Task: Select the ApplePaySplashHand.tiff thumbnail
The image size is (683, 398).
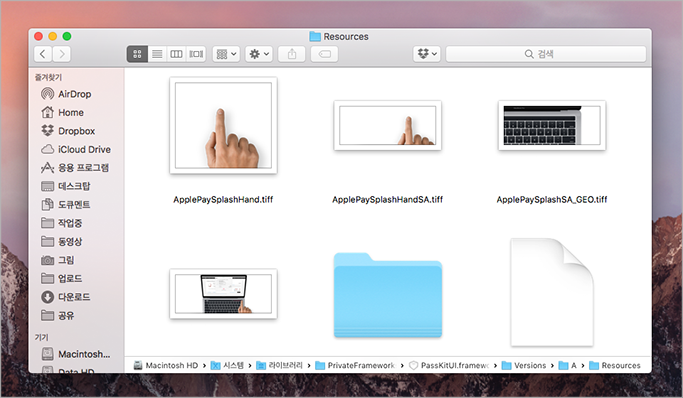Action: pos(223,125)
